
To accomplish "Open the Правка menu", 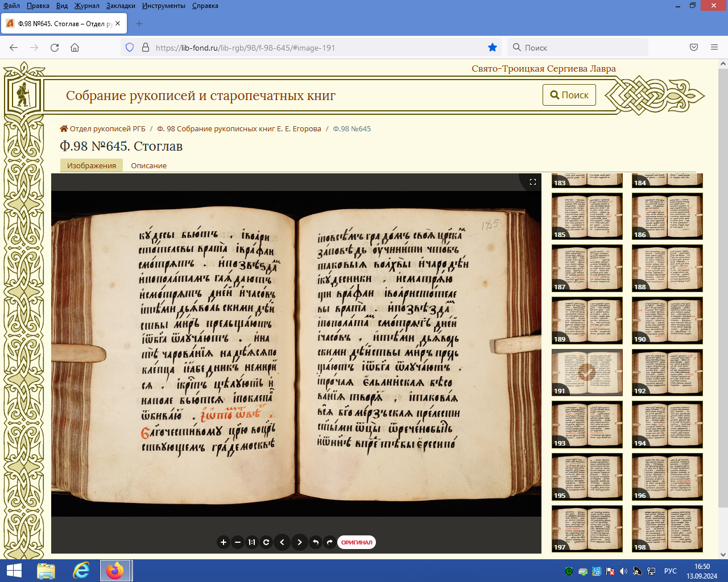I will 38,6.
